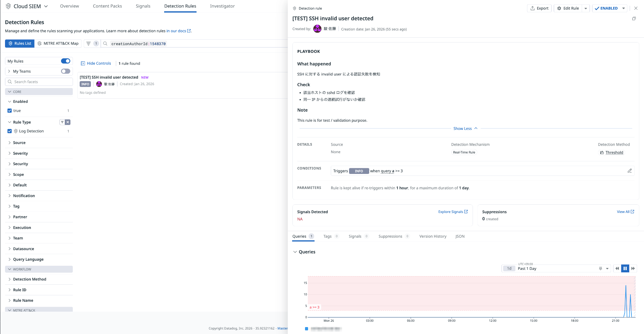Open the dropdown arrow next to Edit Rule
Screen dimensions: 644x334
coord(586,8)
